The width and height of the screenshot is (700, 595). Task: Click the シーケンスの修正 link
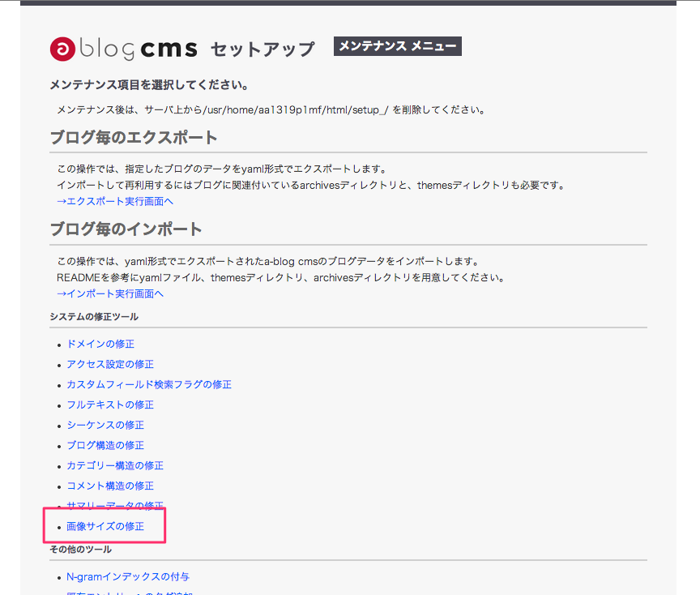(x=105, y=426)
